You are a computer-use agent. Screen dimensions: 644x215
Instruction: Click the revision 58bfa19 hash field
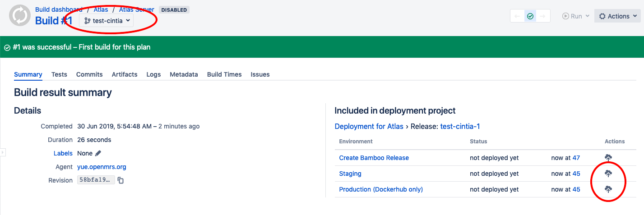pos(96,180)
